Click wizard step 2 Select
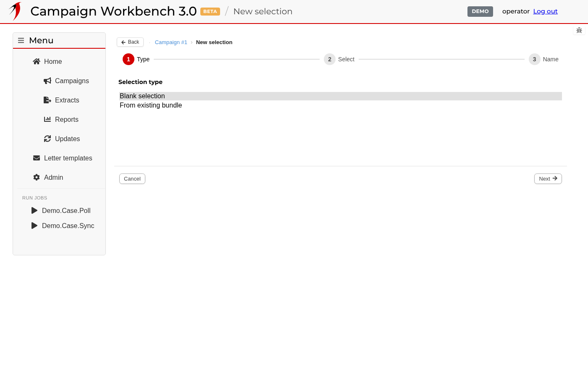The image size is (588, 378). click(x=339, y=59)
